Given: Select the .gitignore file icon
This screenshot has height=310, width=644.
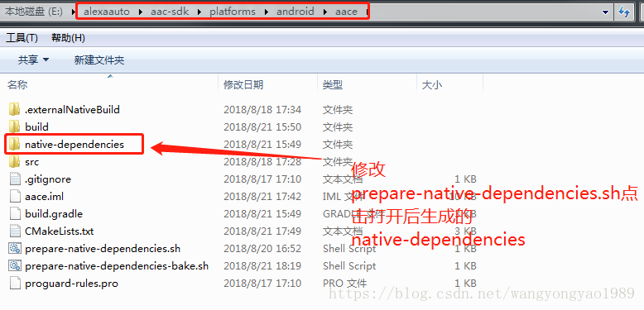Looking at the screenshot, I should pyautogui.click(x=15, y=179).
